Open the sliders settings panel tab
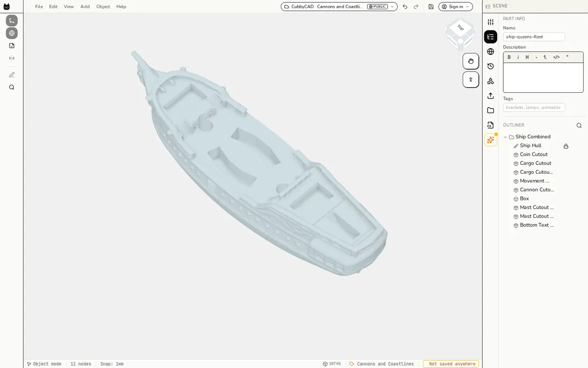 (x=490, y=22)
